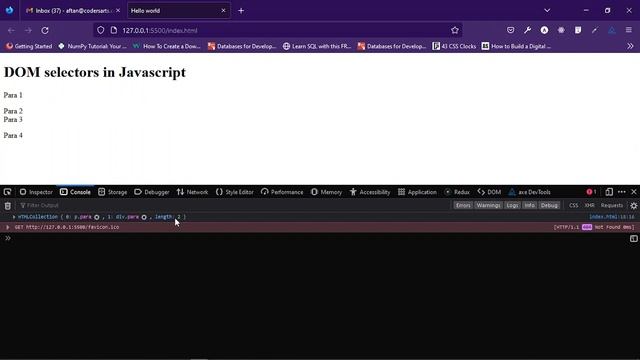This screenshot has height=360, width=640.
Task: Open devtools more options menu
Action: click(x=622, y=192)
